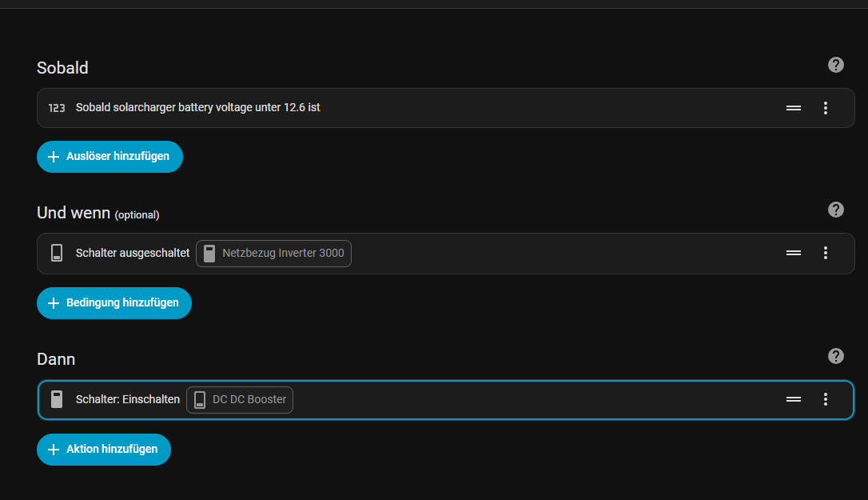Open the three-dot menu for the Netzbezug Inverter condition
The width and height of the screenshot is (868, 500).
(x=826, y=253)
